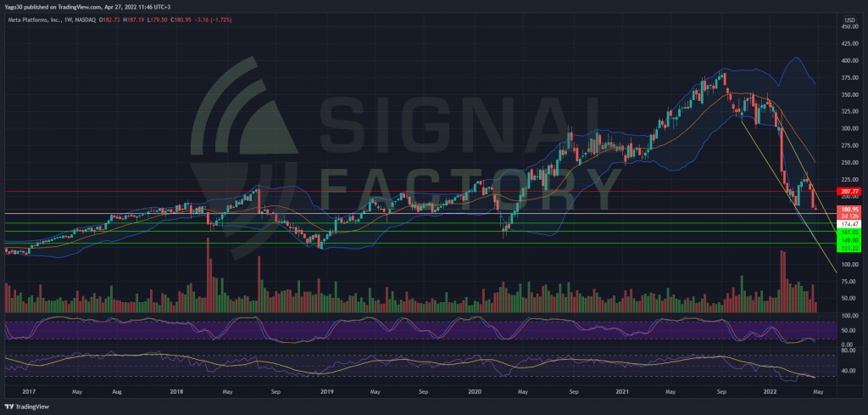The image size is (868, 415).
Task: Click the 2d 12h countdown label
Action: [x=850, y=216]
